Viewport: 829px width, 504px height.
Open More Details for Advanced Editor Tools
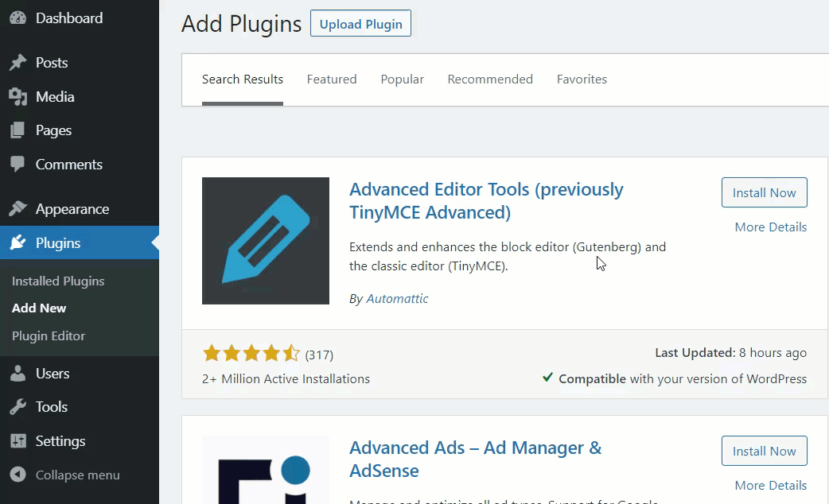pyautogui.click(x=771, y=227)
